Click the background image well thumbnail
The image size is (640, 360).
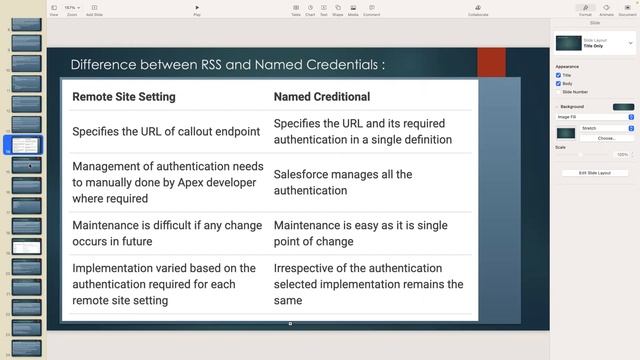pyautogui.click(x=566, y=133)
